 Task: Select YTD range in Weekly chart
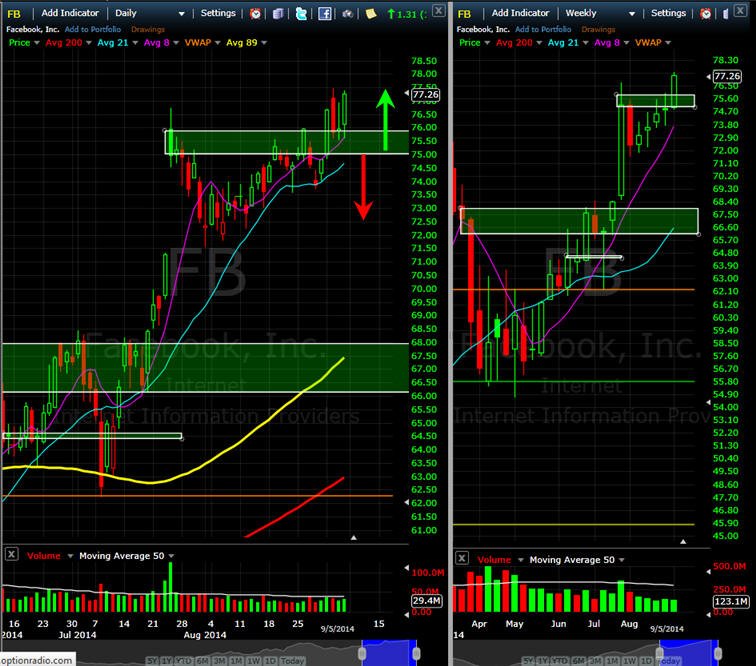(559, 661)
